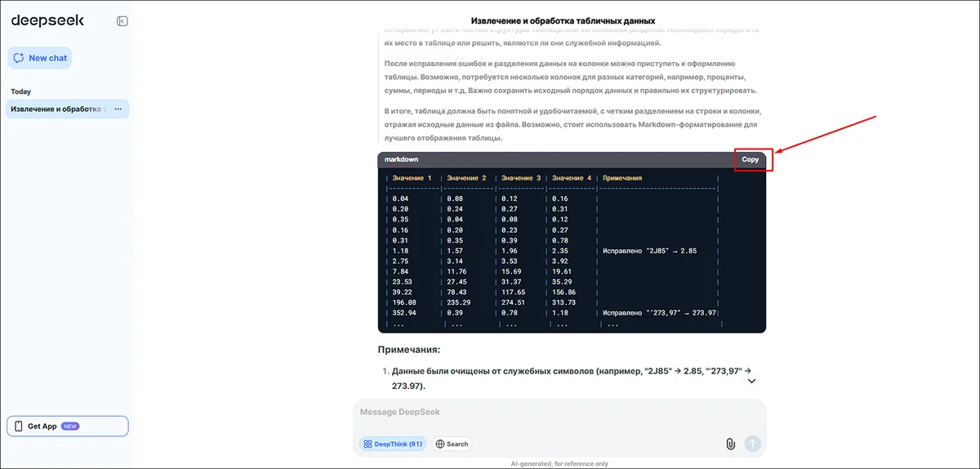Focus the Message DeepSeek input field
This screenshot has width=980, height=469.
pyautogui.click(x=559, y=413)
